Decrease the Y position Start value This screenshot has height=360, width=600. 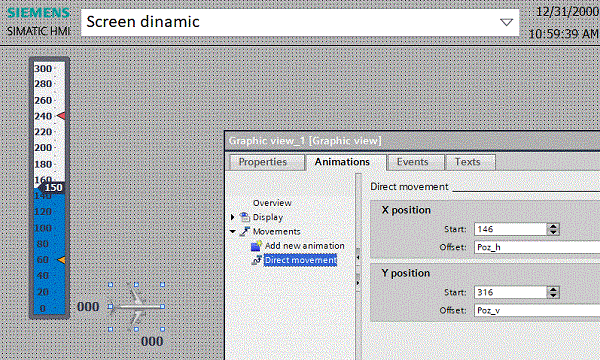553,295
